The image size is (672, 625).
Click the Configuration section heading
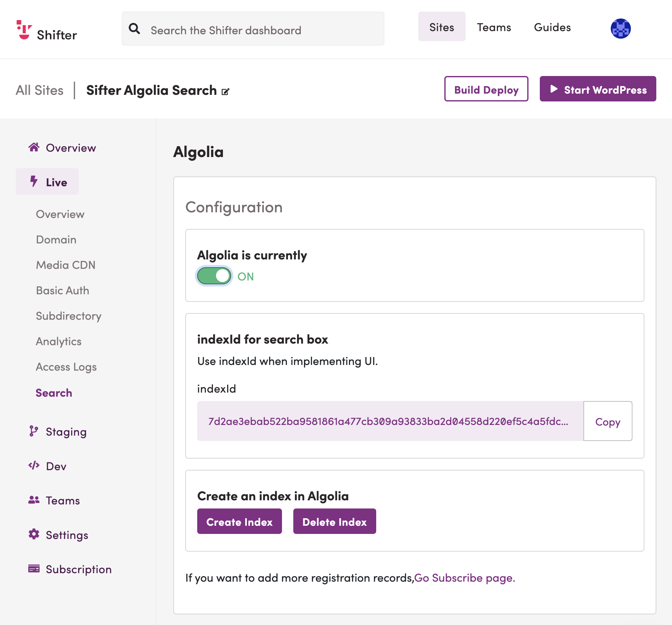pyautogui.click(x=234, y=207)
